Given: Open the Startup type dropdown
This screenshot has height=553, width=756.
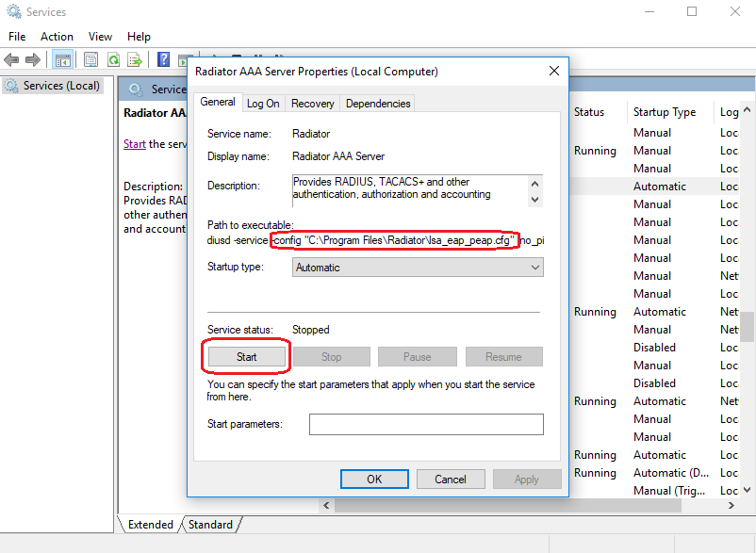Looking at the screenshot, I should click(x=418, y=268).
